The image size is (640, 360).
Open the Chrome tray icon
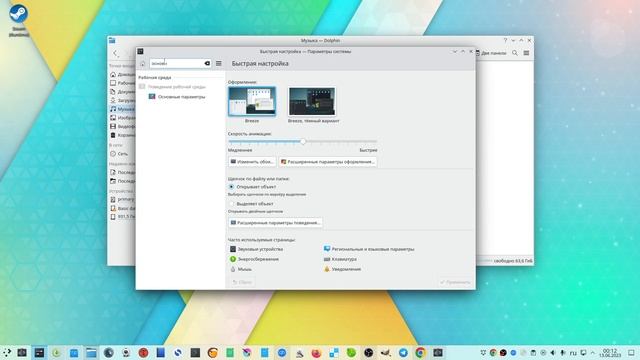493,353
